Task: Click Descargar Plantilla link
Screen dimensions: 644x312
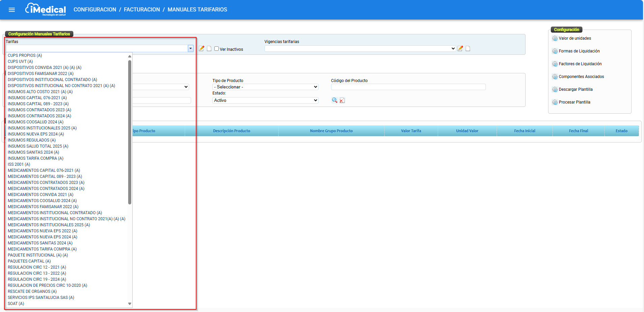Action: (x=575, y=89)
